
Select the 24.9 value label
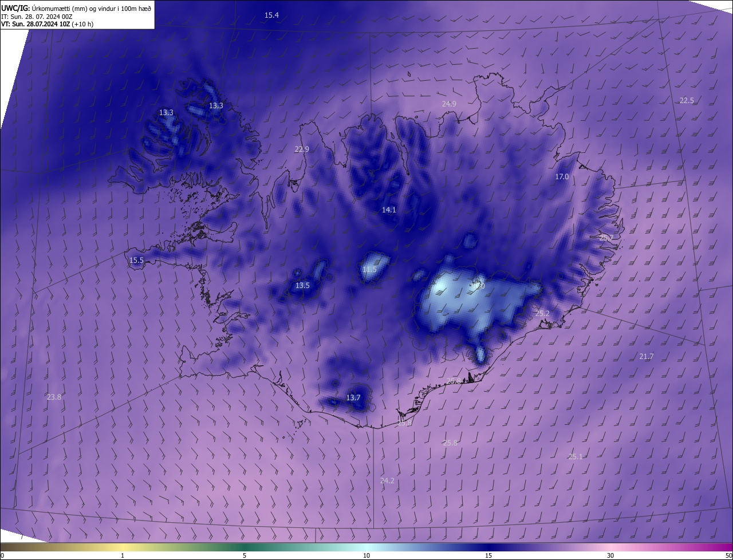[449, 104]
